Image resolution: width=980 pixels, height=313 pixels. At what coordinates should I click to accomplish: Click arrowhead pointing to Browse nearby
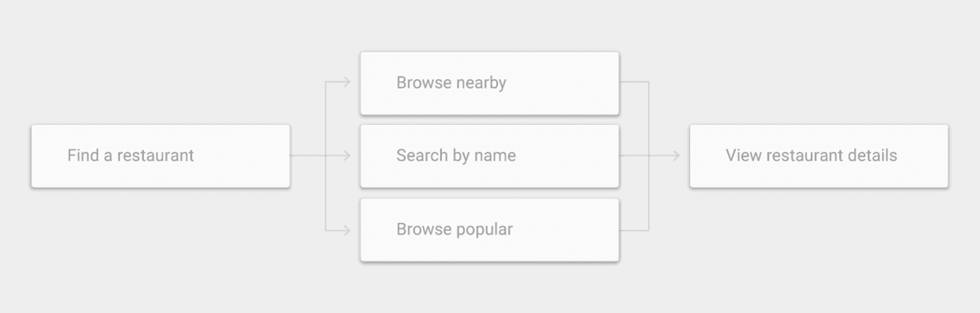346,81
